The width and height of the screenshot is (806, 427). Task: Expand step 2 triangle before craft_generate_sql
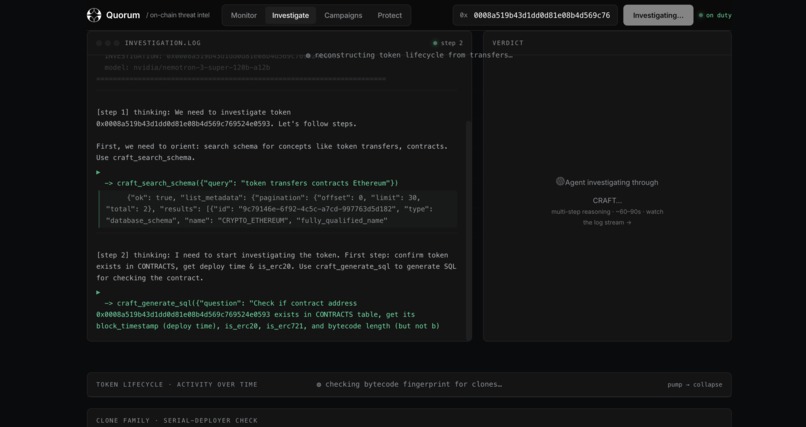[98, 292]
